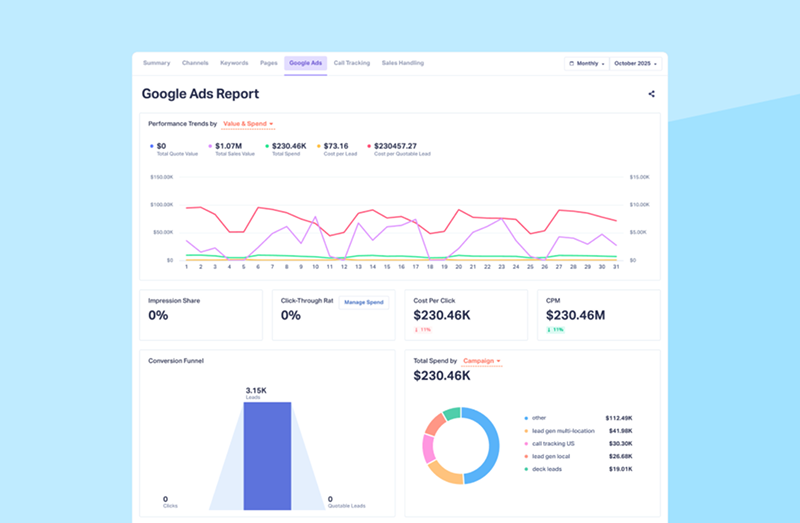800x523 pixels.
Task: Toggle the Total Spend legend series
Action: click(286, 149)
